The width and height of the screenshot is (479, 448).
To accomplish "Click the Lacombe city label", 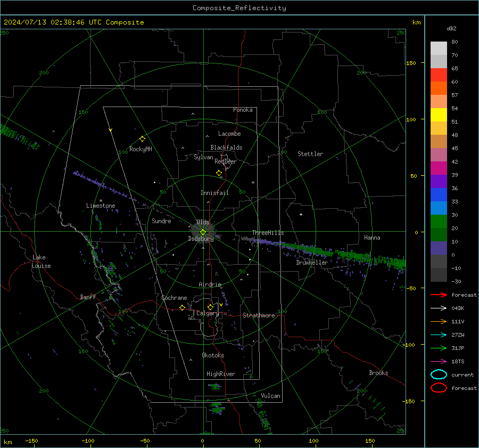I will click(229, 134).
